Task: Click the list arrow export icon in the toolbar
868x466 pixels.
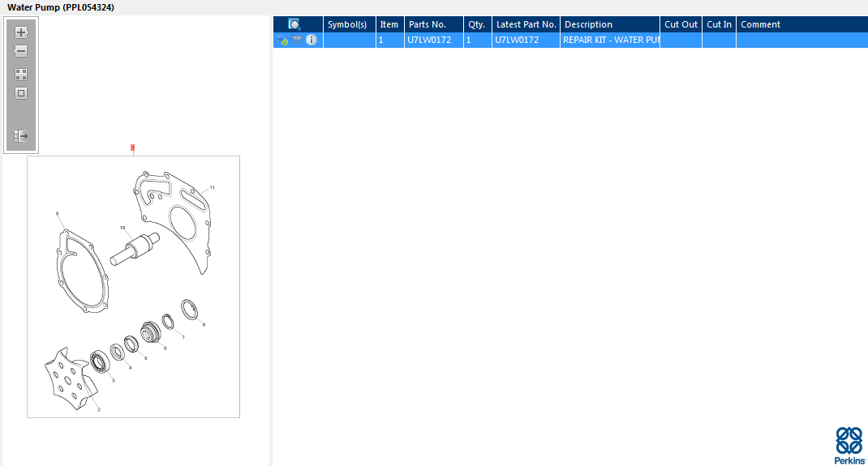Action: [21, 136]
